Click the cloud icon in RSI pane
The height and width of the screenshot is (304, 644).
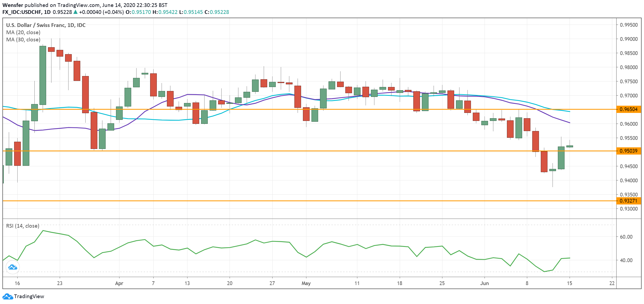(x=13, y=267)
